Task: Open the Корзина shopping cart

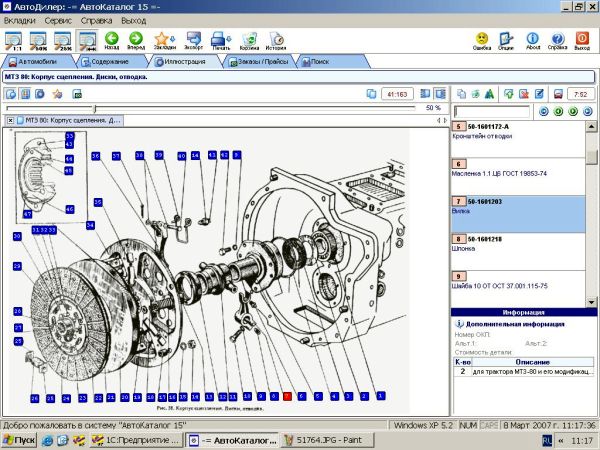Action: [x=249, y=39]
